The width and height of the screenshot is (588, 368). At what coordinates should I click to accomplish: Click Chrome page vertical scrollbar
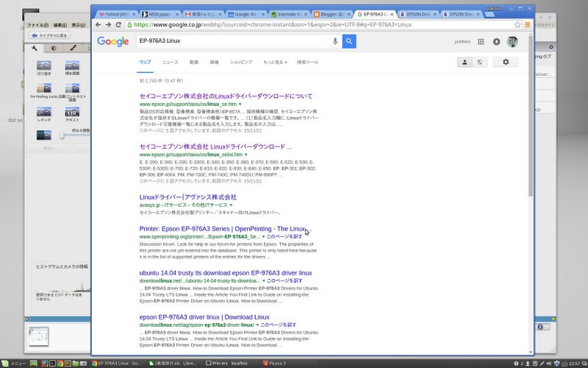pos(531,116)
